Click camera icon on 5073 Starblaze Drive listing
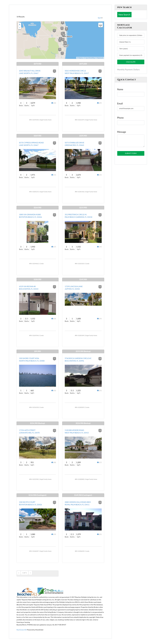The height and width of the screenshot is (644, 155). [98, 175]
